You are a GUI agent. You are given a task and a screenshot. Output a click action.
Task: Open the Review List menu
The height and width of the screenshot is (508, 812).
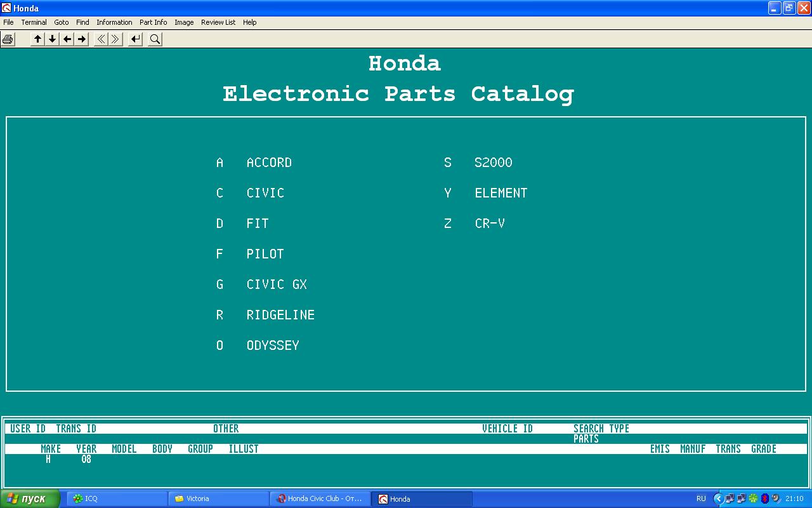[218, 22]
